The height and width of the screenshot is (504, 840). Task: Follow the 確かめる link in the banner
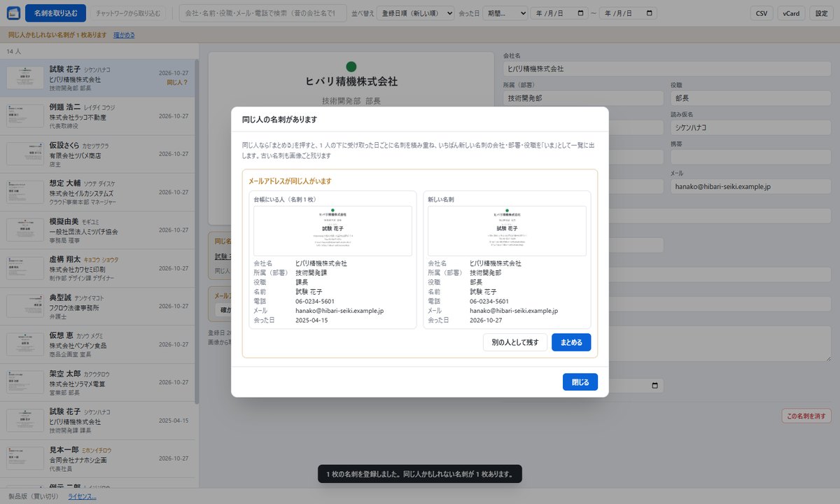pos(124,35)
